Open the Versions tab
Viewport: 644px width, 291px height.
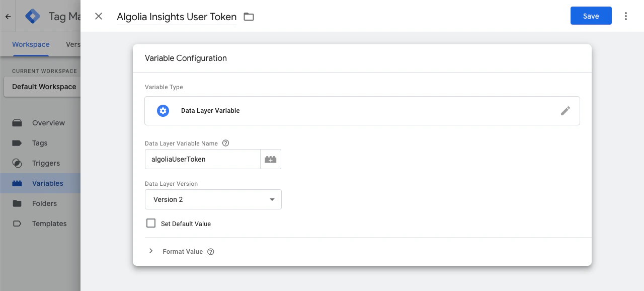tap(73, 44)
